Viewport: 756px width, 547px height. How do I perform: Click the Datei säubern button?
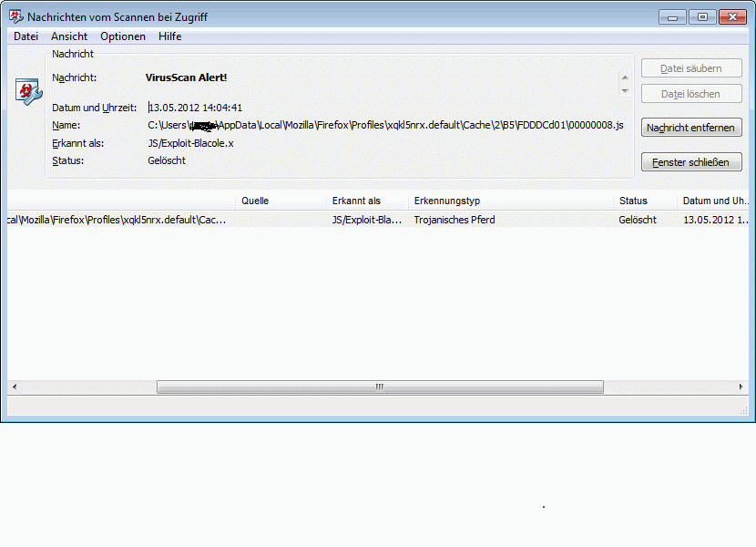click(x=691, y=68)
